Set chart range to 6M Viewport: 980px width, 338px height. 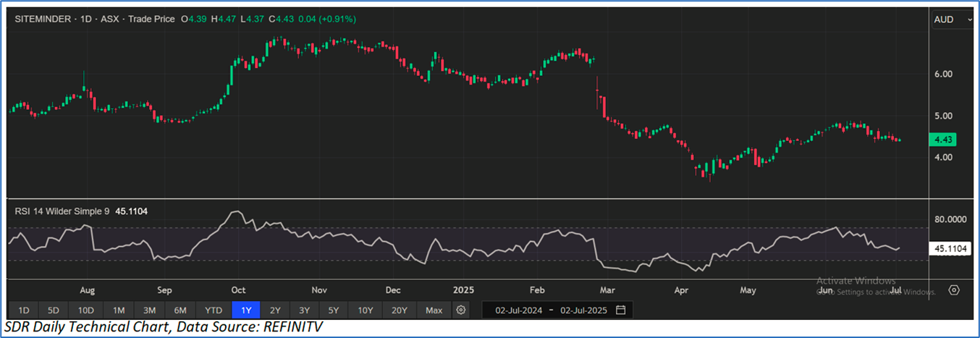[x=181, y=310]
